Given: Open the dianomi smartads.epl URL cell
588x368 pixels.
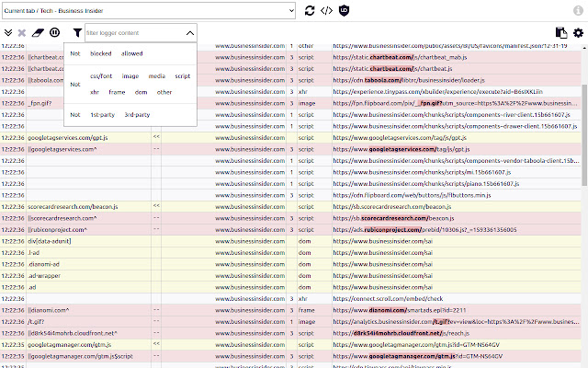Looking at the screenshot, I should (x=457, y=311).
